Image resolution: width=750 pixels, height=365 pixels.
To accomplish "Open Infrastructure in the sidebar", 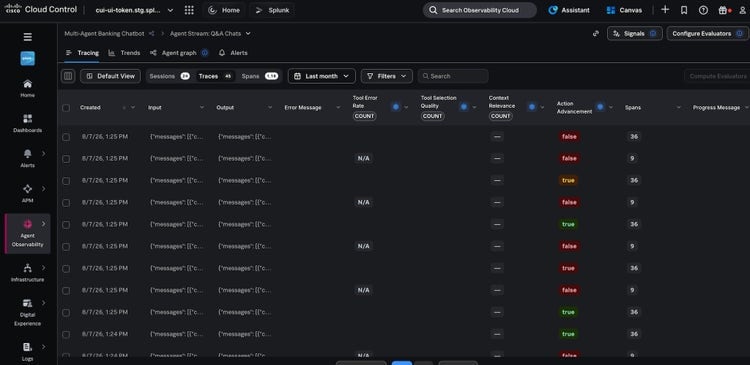I will (28, 272).
